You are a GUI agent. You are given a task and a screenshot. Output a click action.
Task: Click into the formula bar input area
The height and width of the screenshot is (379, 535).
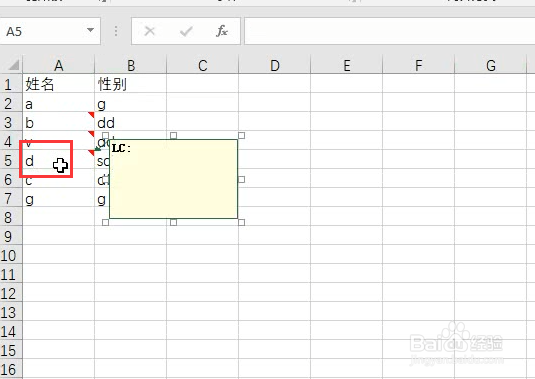click(390, 31)
